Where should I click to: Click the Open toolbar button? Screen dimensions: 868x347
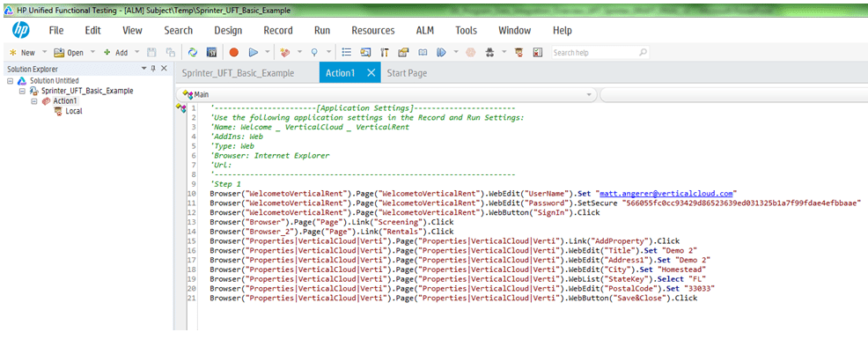coord(69,53)
